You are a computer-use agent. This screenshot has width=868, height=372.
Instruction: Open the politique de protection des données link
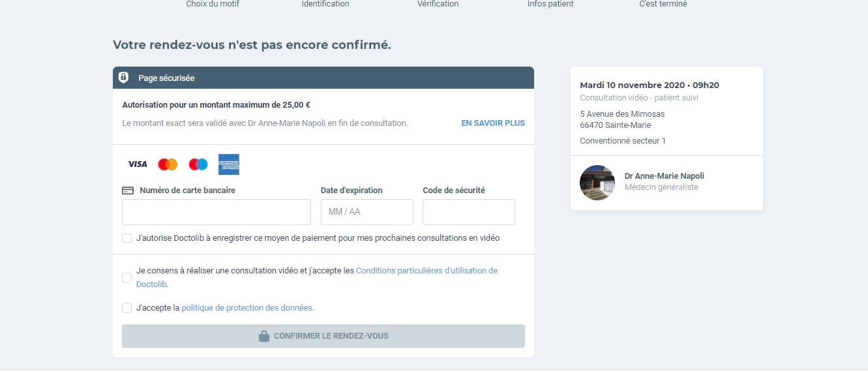coord(247,308)
